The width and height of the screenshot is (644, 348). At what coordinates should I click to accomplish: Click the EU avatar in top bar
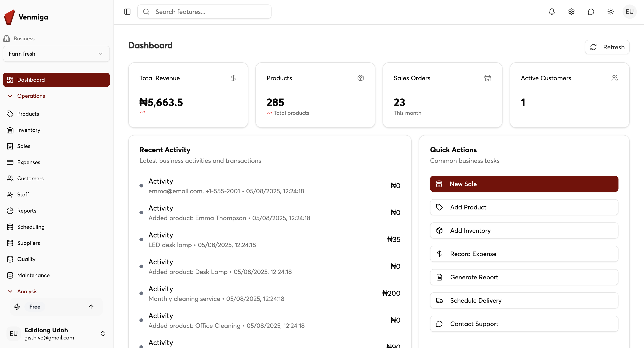629,12
